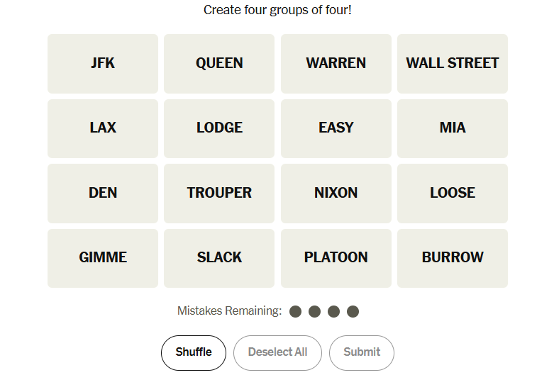
Task: Choose the LAX tile
Action: [x=103, y=128]
